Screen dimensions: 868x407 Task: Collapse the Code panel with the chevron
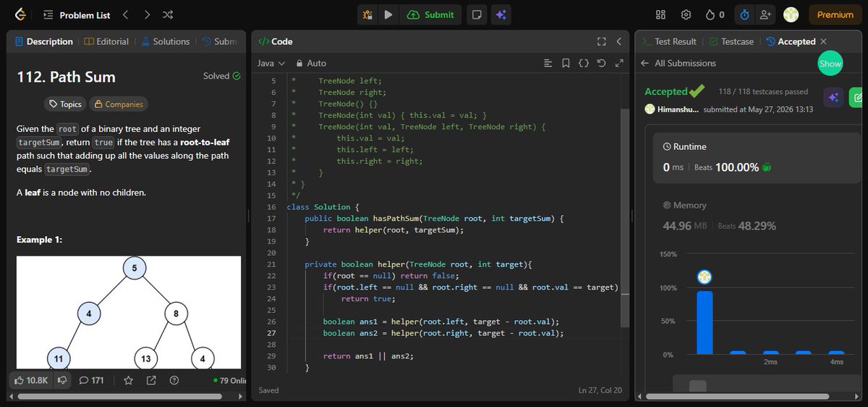coord(619,41)
